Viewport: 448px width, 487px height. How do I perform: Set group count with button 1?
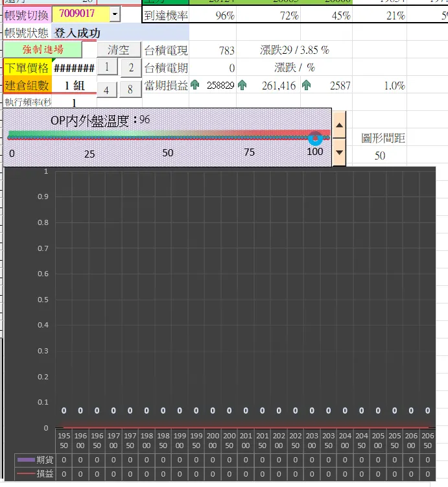pos(108,67)
